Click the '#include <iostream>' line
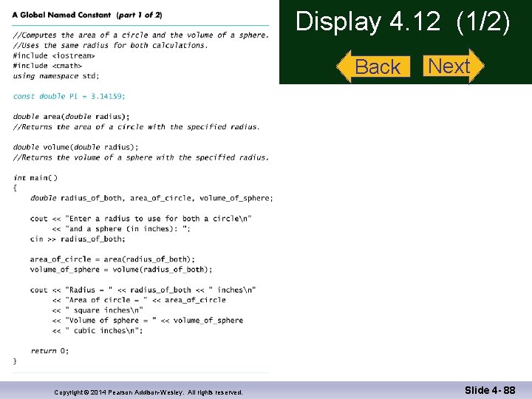The width and height of the screenshot is (532, 399). point(54,55)
